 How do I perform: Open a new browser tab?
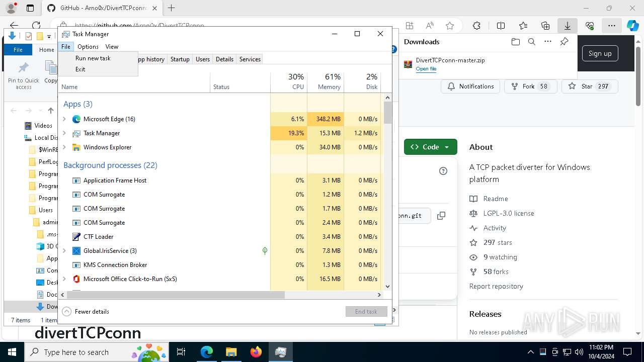[172, 8]
